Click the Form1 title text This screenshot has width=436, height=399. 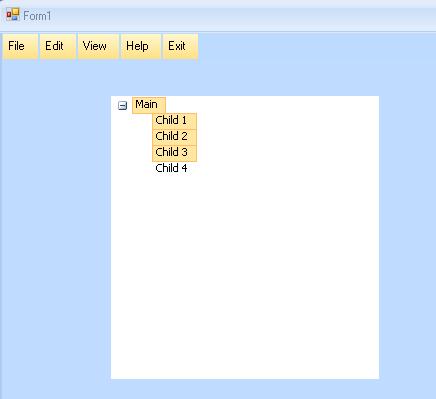[x=37, y=16]
